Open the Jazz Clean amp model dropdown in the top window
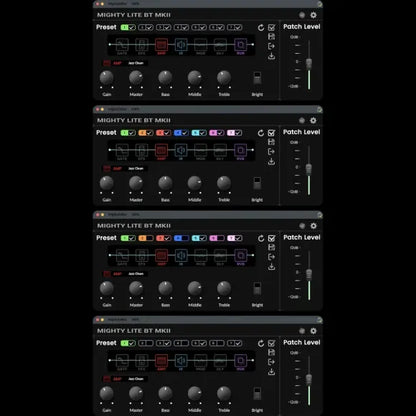This screenshot has height=416, width=416. point(136,63)
